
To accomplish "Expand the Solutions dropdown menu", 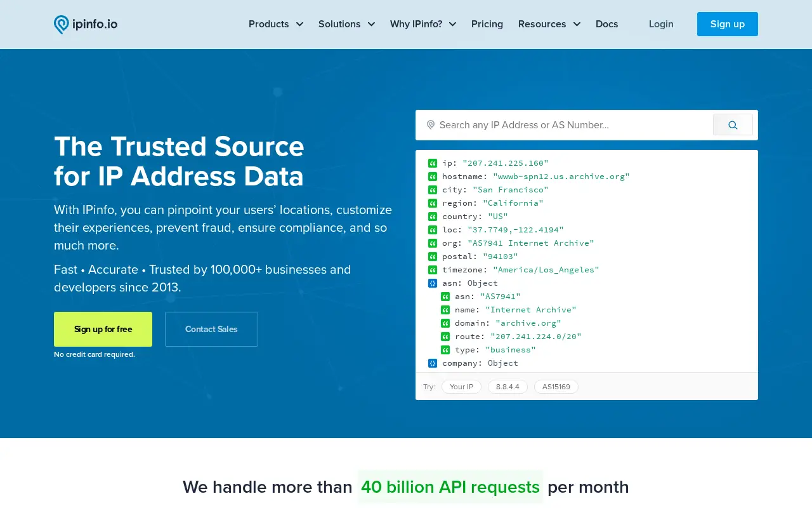I will click(347, 24).
